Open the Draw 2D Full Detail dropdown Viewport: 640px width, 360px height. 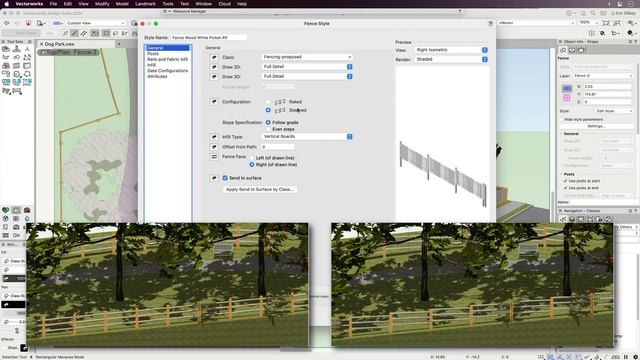coord(307,67)
